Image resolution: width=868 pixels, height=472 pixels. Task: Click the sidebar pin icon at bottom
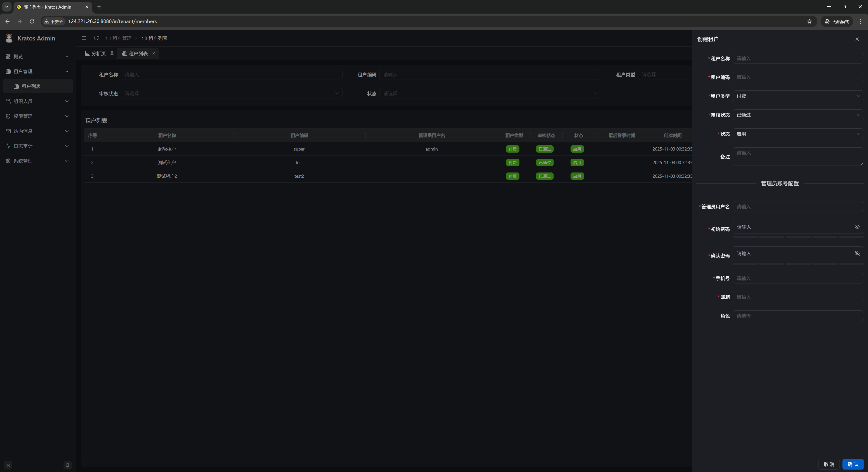[x=67, y=465]
